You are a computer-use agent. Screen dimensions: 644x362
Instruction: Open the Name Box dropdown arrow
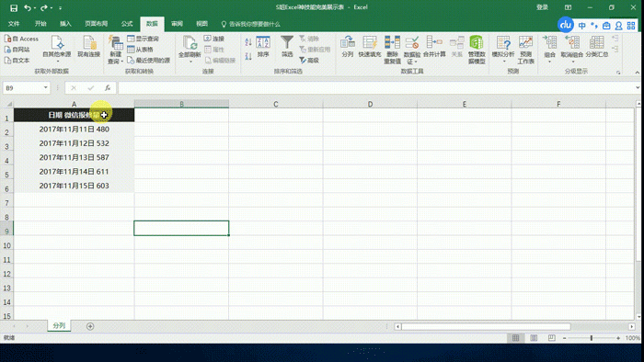46,87
